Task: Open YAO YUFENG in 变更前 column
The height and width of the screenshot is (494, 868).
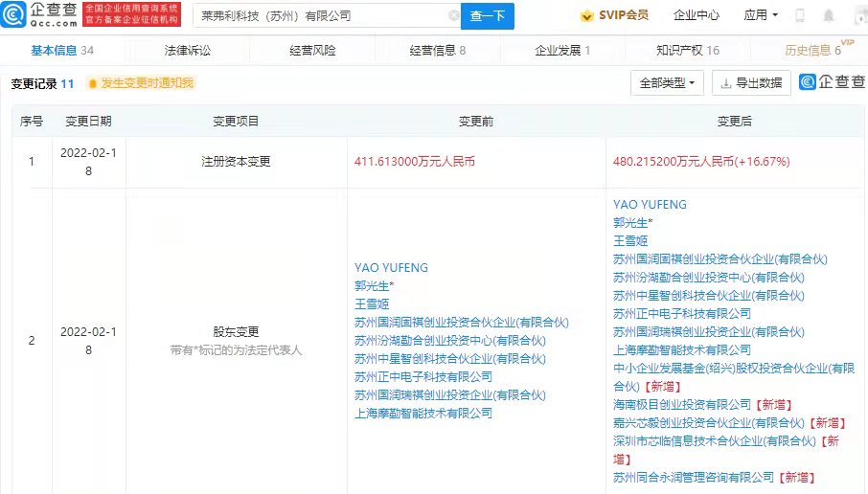Action: pyautogui.click(x=392, y=268)
